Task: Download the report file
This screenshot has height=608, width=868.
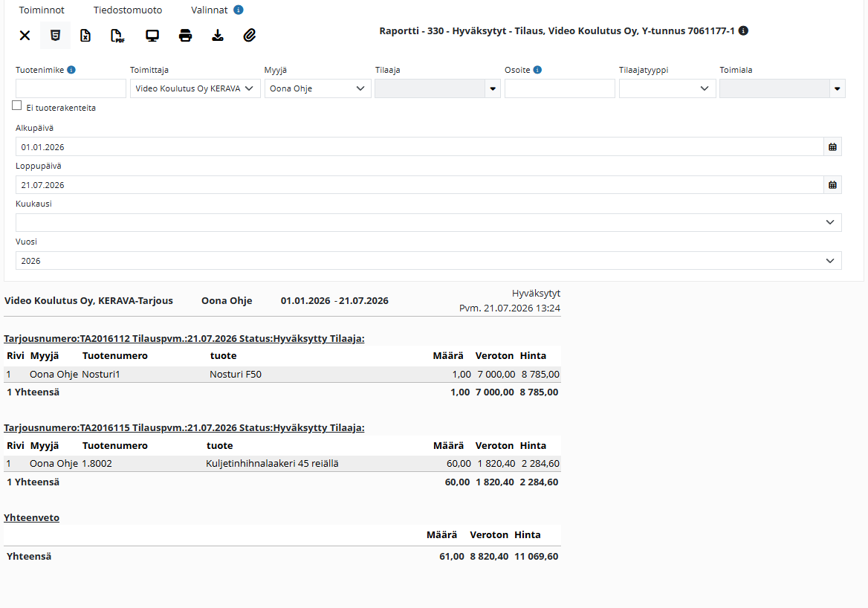Action: point(218,36)
